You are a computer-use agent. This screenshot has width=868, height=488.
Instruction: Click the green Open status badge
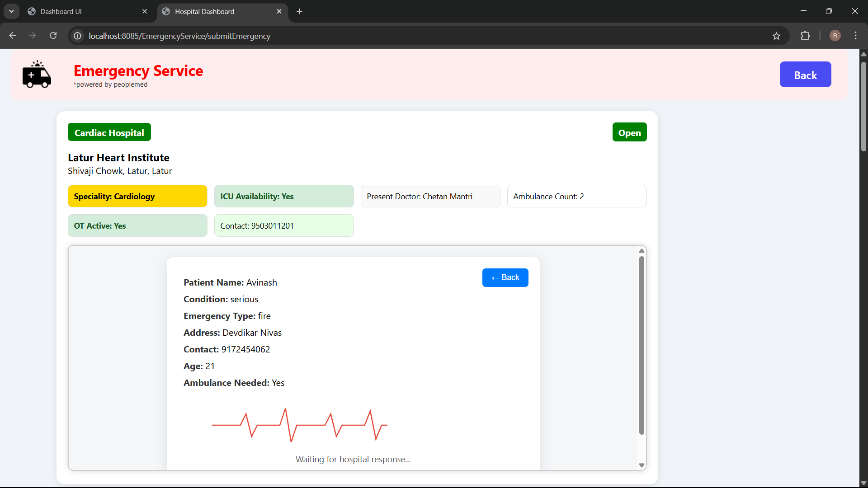[x=629, y=132]
